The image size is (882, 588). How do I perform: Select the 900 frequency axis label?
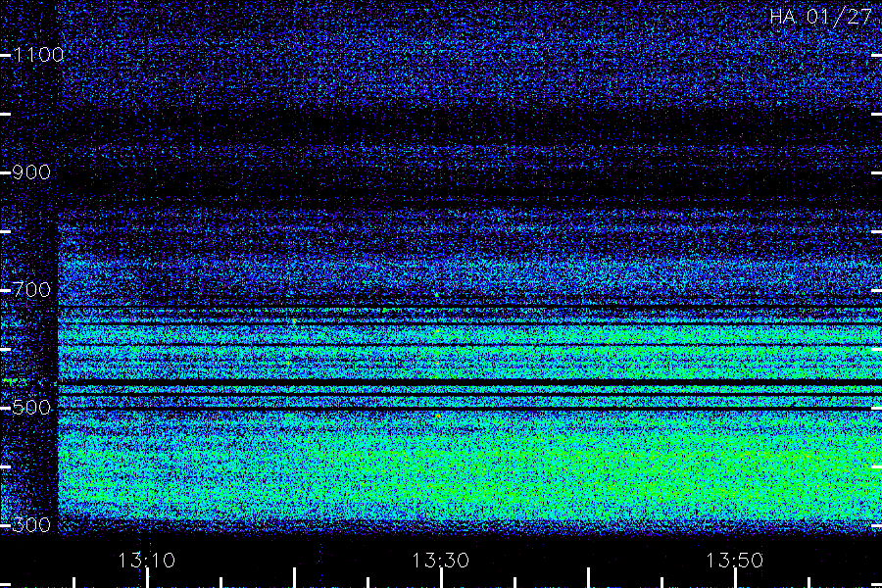coord(31,172)
